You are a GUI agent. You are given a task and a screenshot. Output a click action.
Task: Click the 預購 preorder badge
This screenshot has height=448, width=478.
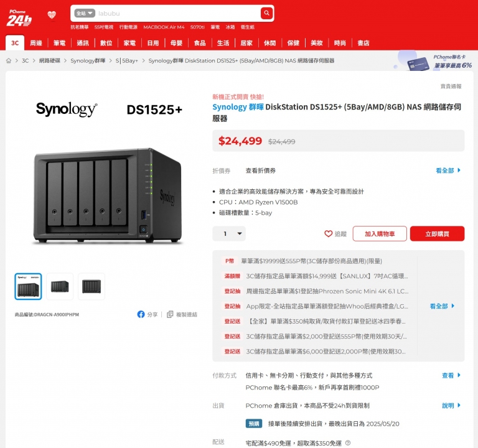tap(254, 424)
